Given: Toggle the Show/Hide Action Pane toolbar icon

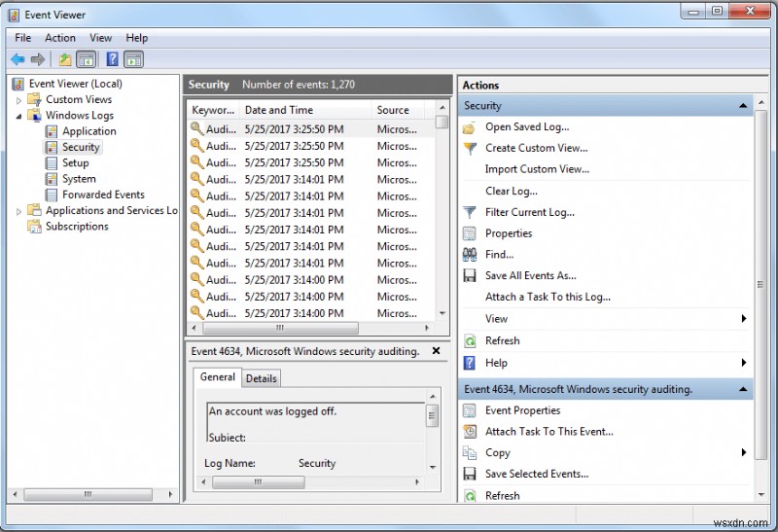Looking at the screenshot, I should click(x=134, y=59).
